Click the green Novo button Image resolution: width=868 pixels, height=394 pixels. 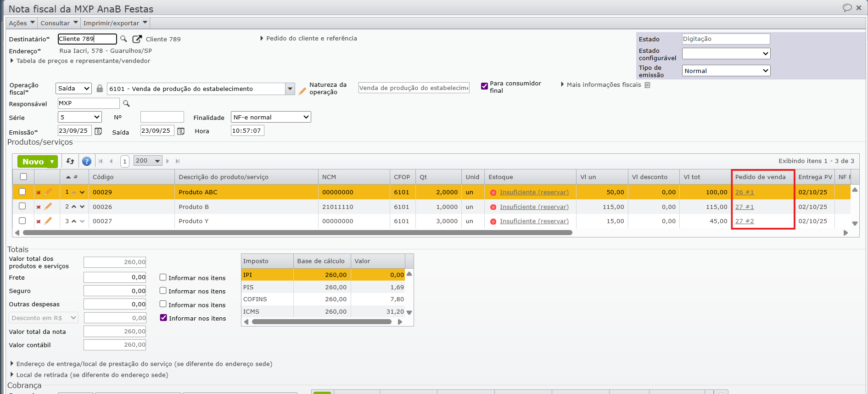[33, 162]
